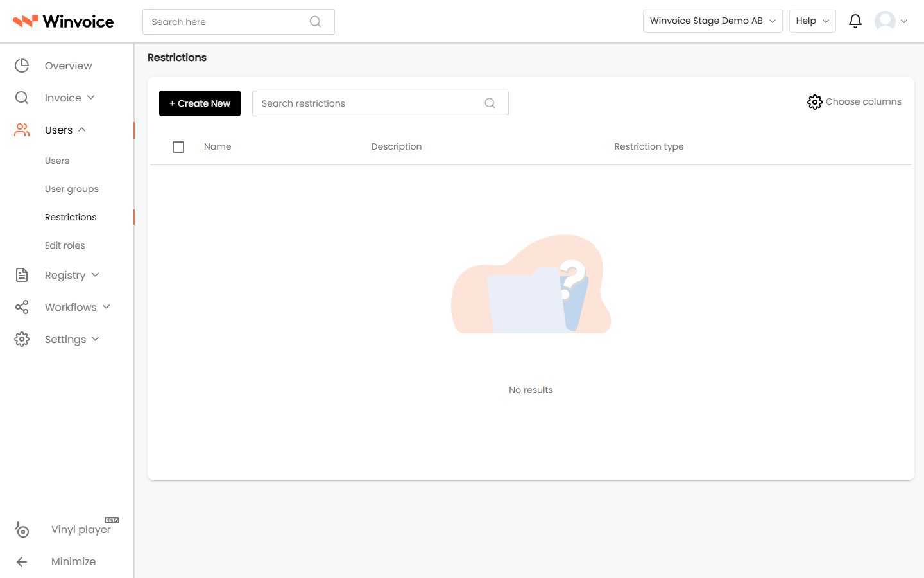924x578 pixels.
Task: Open the Winvoice Stage Demo AB dropdown
Action: pos(712,21)
